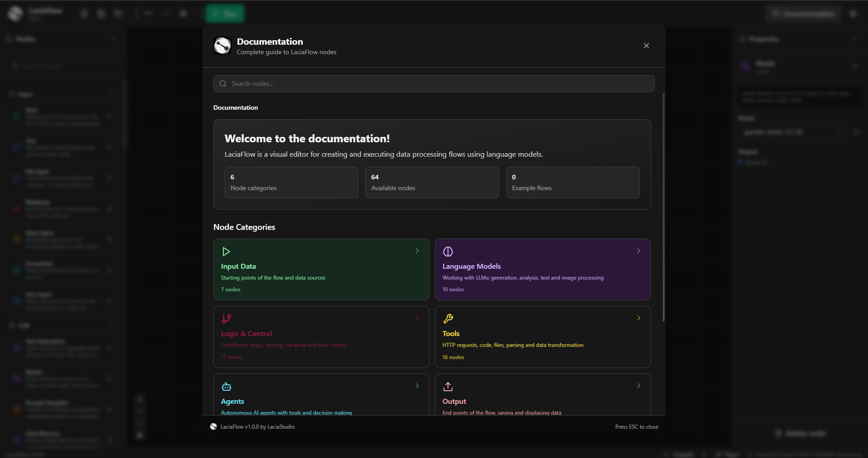Click the LaciaFlow logo in the header
The height and width of the screenshot is (458, 868).
tap(15, 13)
